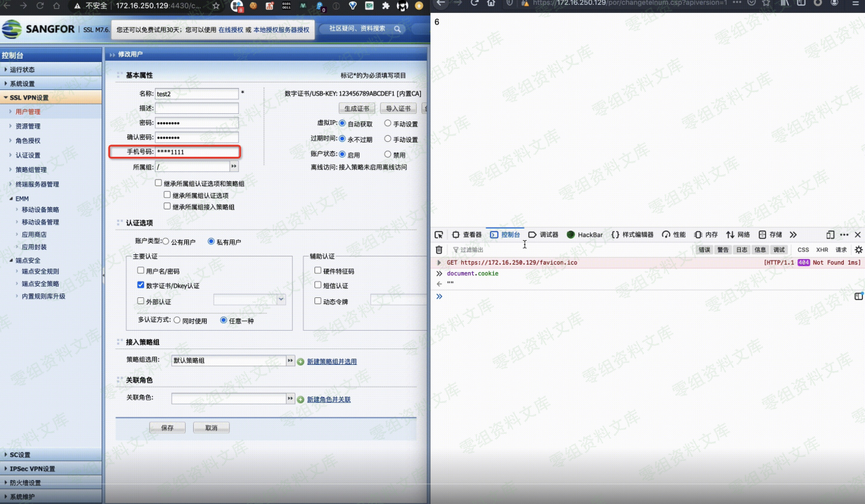Viewport: 865px width, 504px height.
Task: Click the Chrome extensions puzzle icon
Action: click(386, 5)
